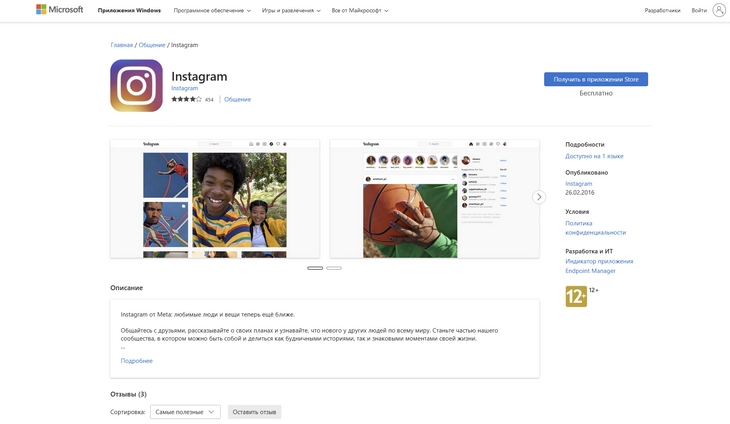730x424 pixels.
Task: Open Самые полезные sort dropdown
Action: (185, 412)
